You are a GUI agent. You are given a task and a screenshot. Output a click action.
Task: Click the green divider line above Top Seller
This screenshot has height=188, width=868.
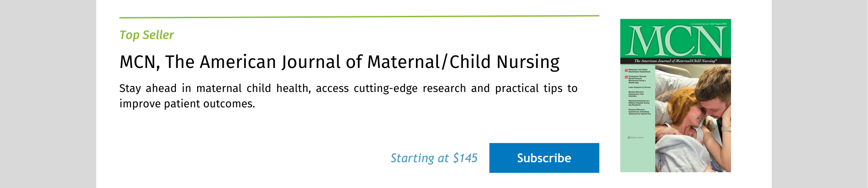click(x=359, y=16)
